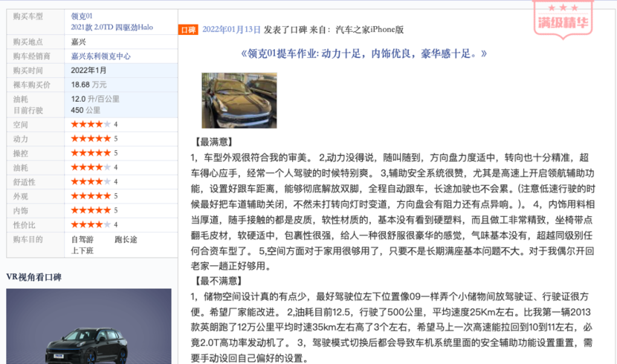Viewport: 617px width, 364px height.
Task: Click fuel consumption 12.0 升/百公里
Action: click(95, 99)
